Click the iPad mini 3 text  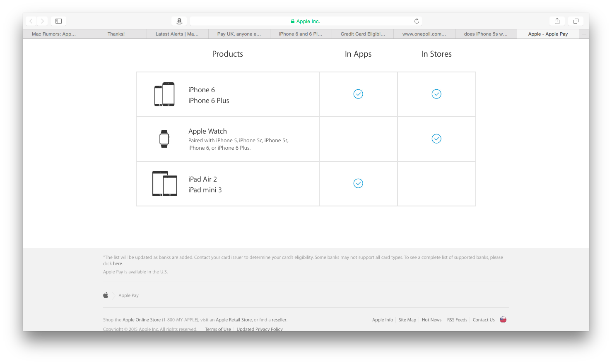tap(205, 190)
